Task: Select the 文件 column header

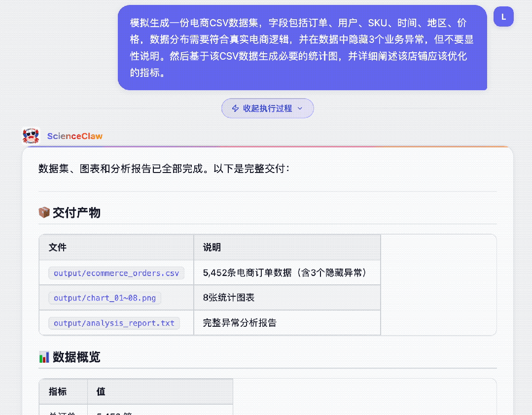Action: coord(57,247)
